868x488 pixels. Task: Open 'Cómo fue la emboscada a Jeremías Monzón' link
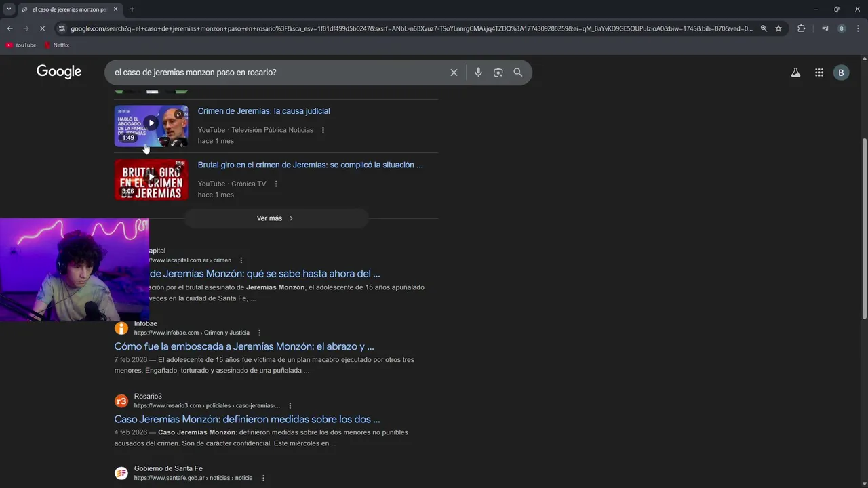[244, 346]
